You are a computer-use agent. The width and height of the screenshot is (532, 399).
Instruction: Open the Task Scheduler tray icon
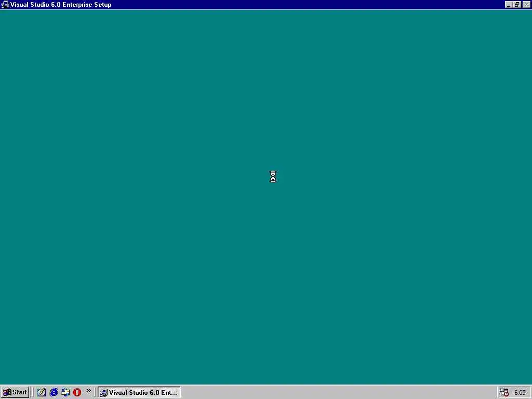coord(504,392)
